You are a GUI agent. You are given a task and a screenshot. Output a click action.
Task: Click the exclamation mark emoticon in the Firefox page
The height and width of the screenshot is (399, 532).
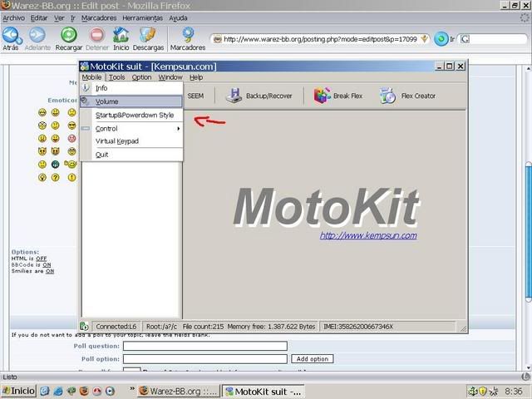72,177
